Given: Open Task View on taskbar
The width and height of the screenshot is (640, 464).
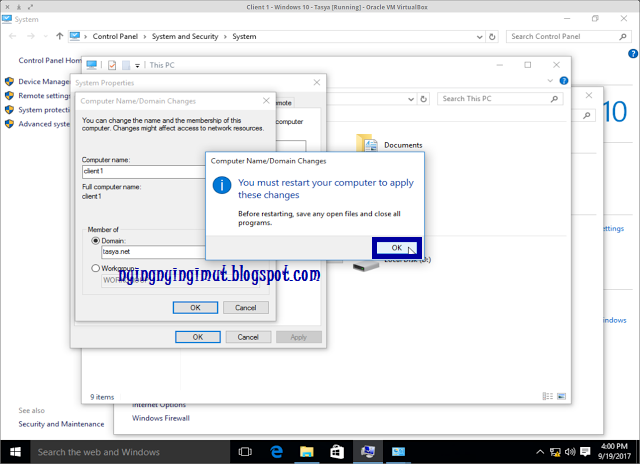Looking at the screenshot, I should [245, 452].
